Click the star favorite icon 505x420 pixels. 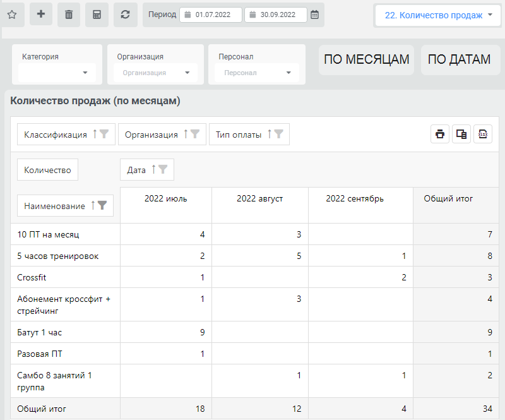(12, 15)
